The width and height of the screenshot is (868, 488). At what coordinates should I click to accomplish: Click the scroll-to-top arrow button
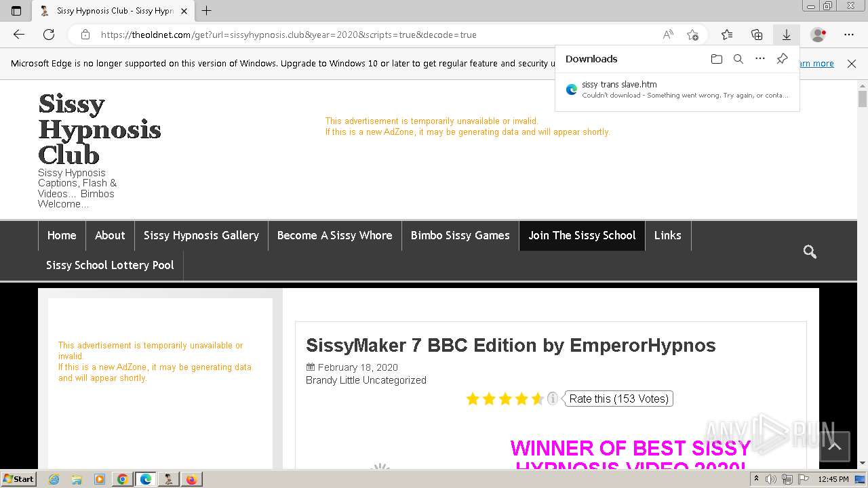pos(835,446)
